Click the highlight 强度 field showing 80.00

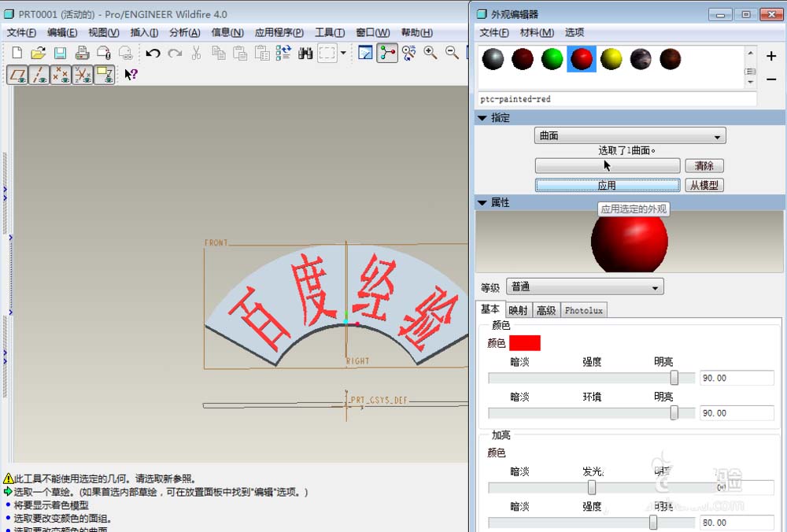(x=737, y=523)
